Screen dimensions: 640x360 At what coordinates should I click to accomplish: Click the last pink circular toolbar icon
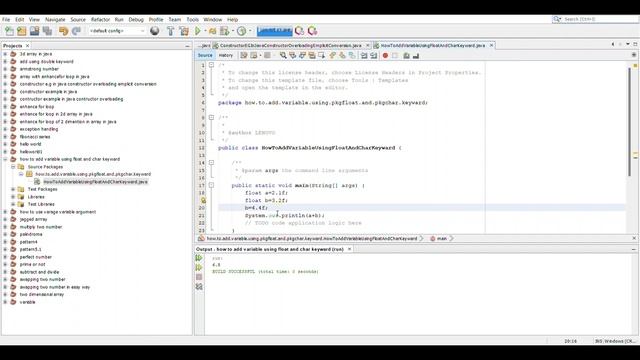coord(312,31)
